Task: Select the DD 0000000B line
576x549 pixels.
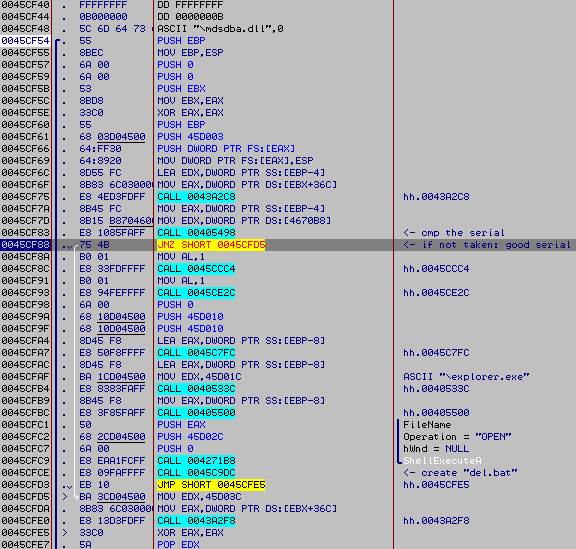Action: pos(190,17)
